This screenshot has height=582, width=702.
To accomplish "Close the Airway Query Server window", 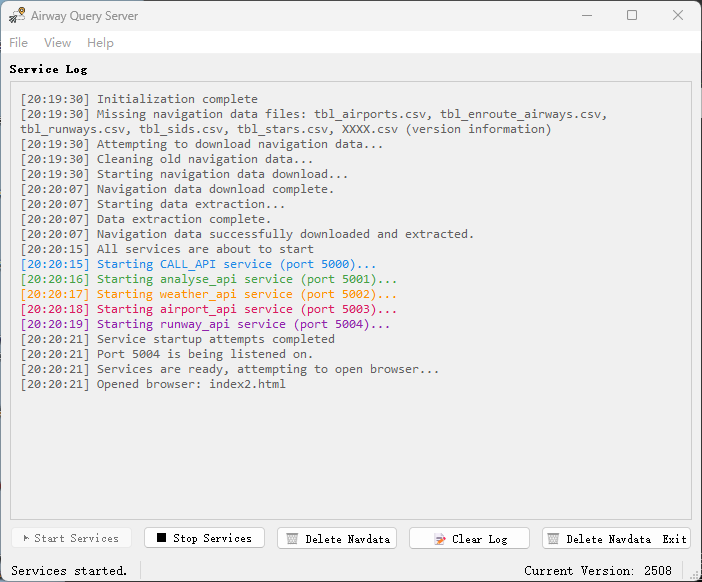I will pyautogui.click(x=678, y=16).
